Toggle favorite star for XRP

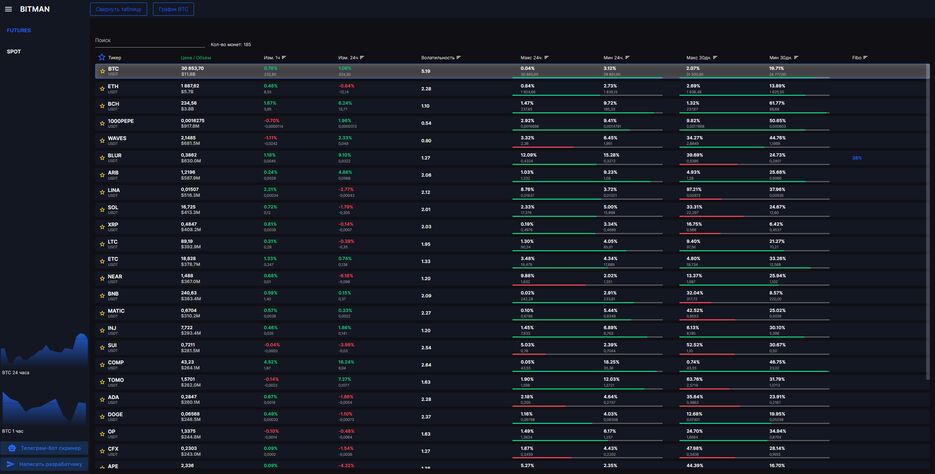pyautogui.click(x=102, y=227)
